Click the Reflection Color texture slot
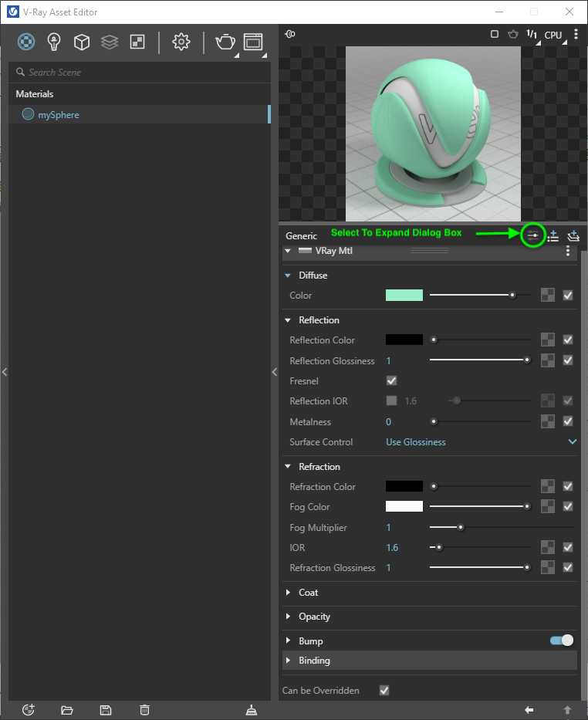The image size is (588, 720). (548, 340)
